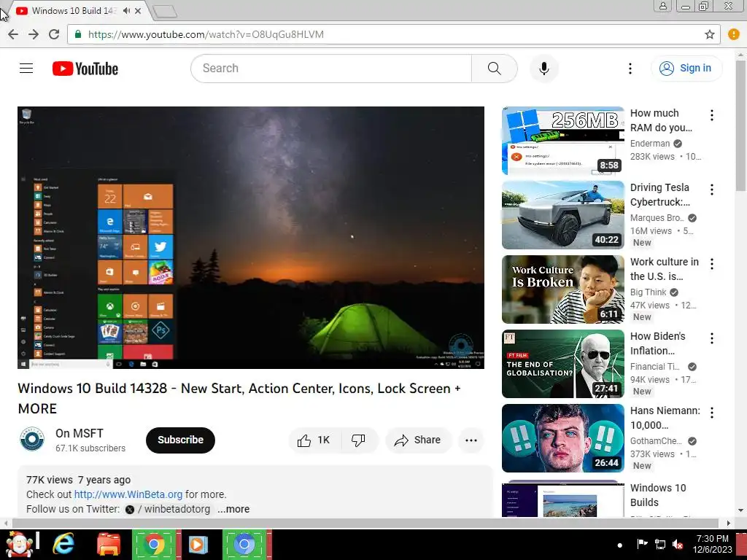Open options for How much RAM video
The image size is (747, 560).
(712, 115)
